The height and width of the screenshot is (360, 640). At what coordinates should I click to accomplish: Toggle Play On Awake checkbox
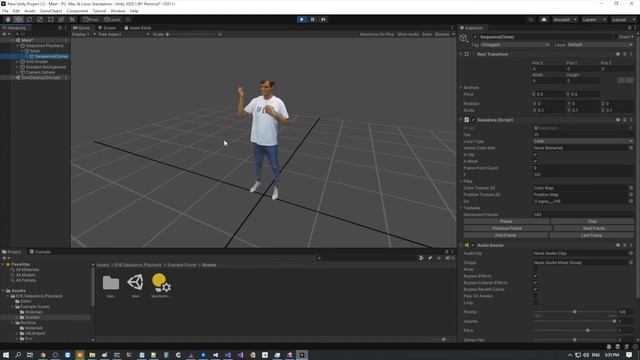point(536,296)
